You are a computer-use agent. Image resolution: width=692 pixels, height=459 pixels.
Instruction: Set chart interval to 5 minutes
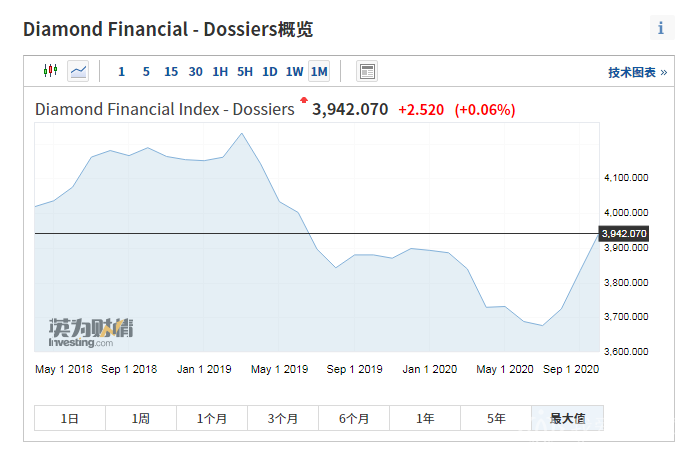coord(146,71)
